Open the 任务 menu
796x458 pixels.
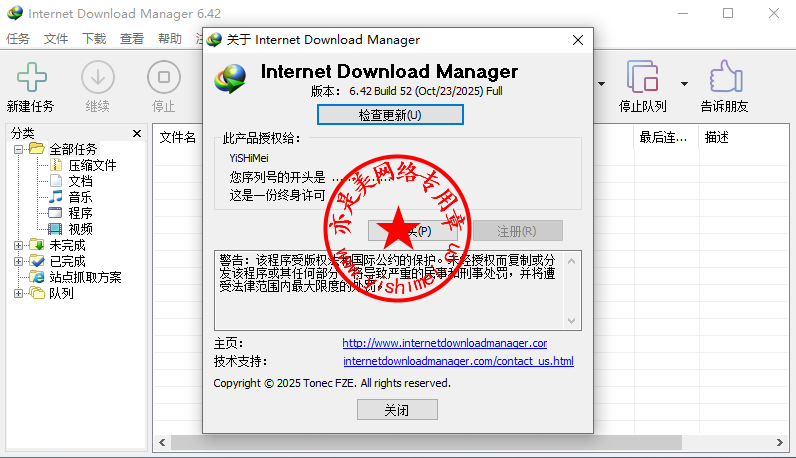(18, 39)
